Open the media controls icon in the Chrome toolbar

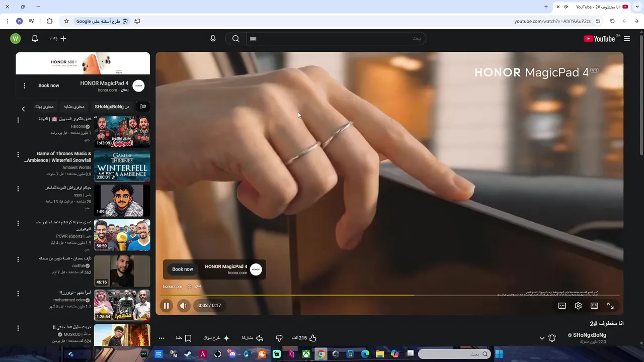32,21
